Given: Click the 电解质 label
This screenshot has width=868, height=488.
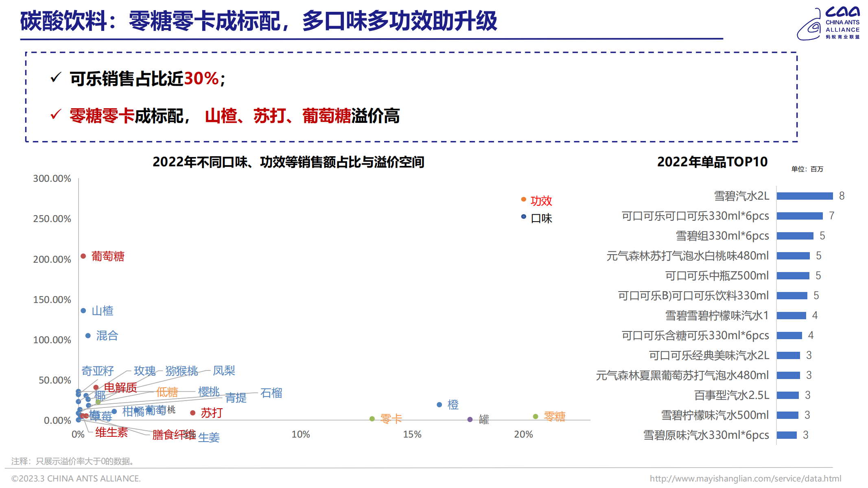Looking at the screenshot, I should 120,388.
